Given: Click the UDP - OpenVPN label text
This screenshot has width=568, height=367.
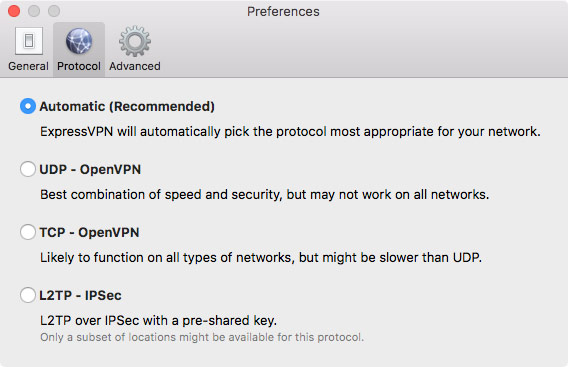Looking at the screenshot, I should point(90,169).
